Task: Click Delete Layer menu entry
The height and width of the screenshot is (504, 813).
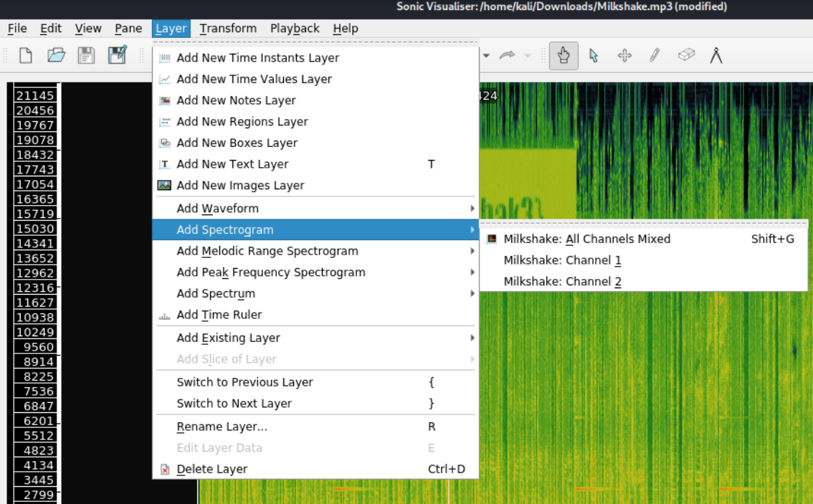Action: pos(211,469)
